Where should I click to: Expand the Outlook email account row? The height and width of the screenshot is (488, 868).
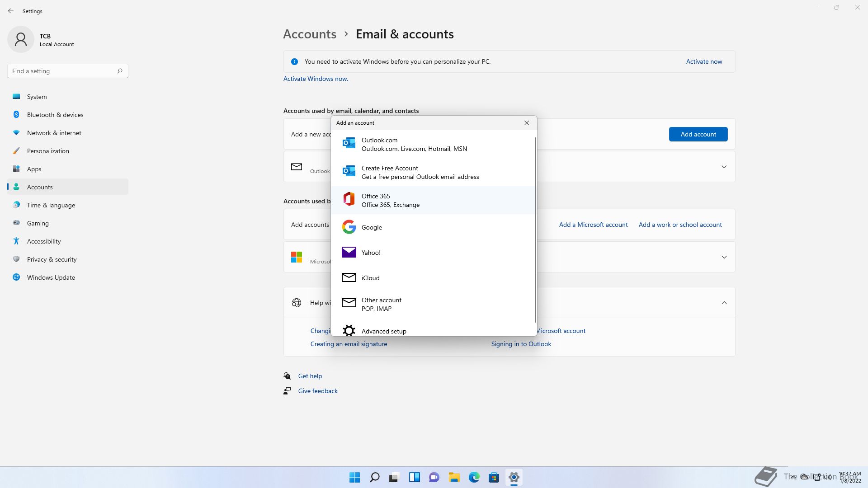click(724, 167)
